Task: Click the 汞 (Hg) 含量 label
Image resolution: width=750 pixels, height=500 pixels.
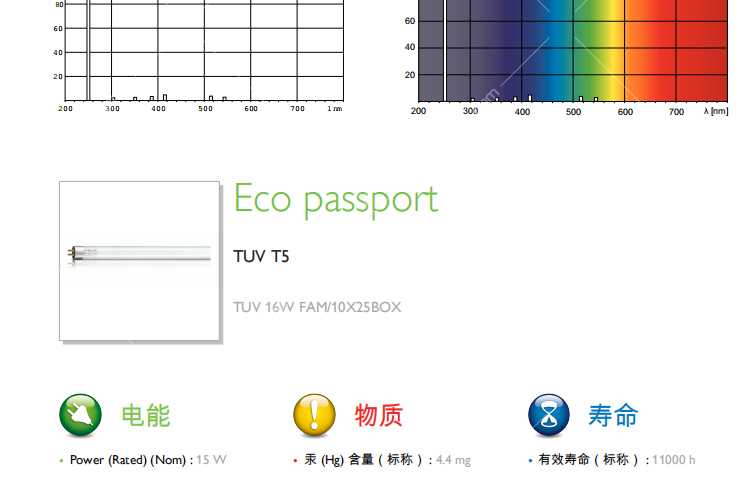Action: (x=368, y=460)
